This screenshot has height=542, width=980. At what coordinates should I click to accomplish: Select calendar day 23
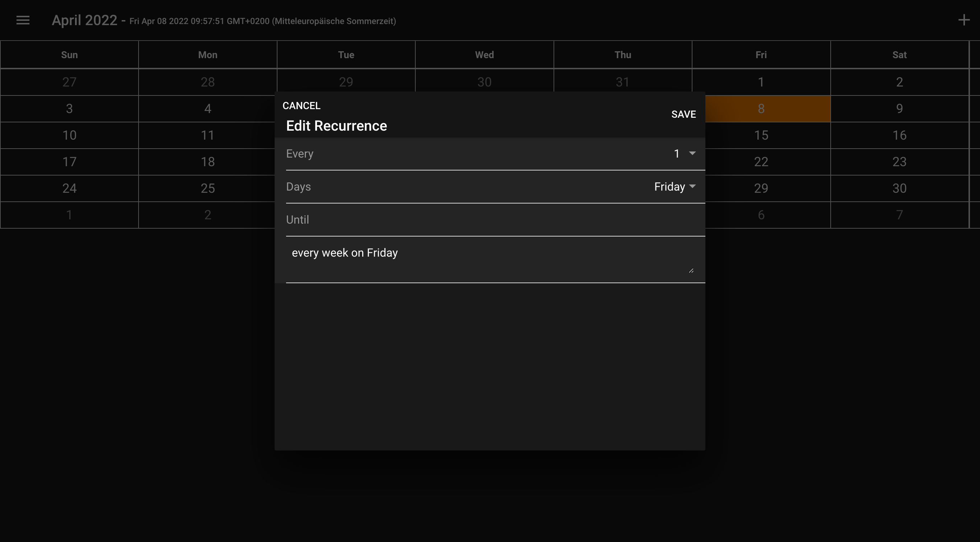click(x=899, y=162)
